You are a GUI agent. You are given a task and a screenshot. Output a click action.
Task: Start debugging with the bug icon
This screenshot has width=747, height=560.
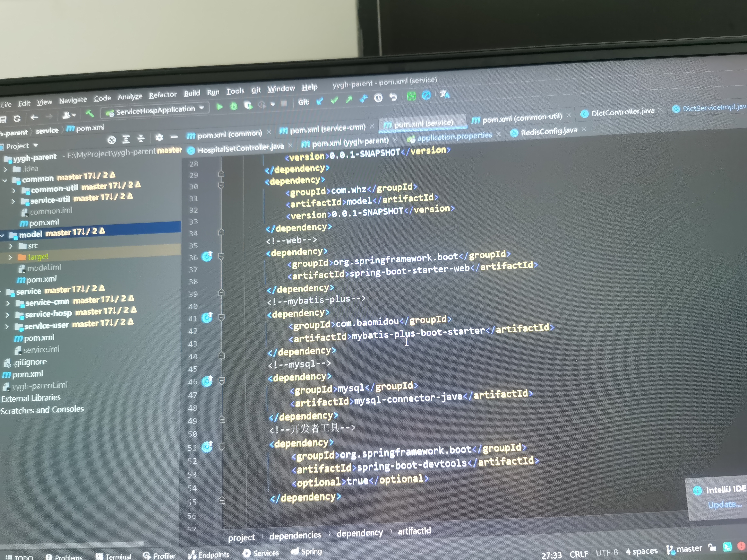234,106
